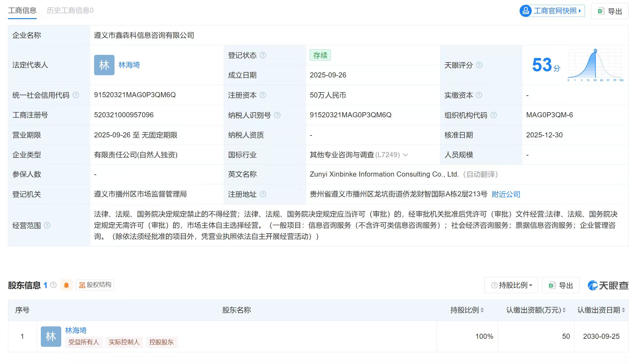
Task: Click help icon next to 组织机构代码
Action: pyautogui.click(x=493, y=115)
